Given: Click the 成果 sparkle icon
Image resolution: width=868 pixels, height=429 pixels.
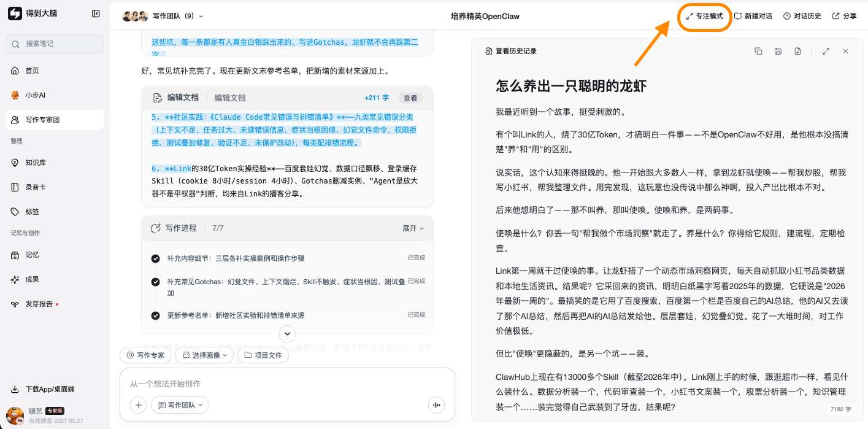Looking at the screenshot, I should [15, 279].
